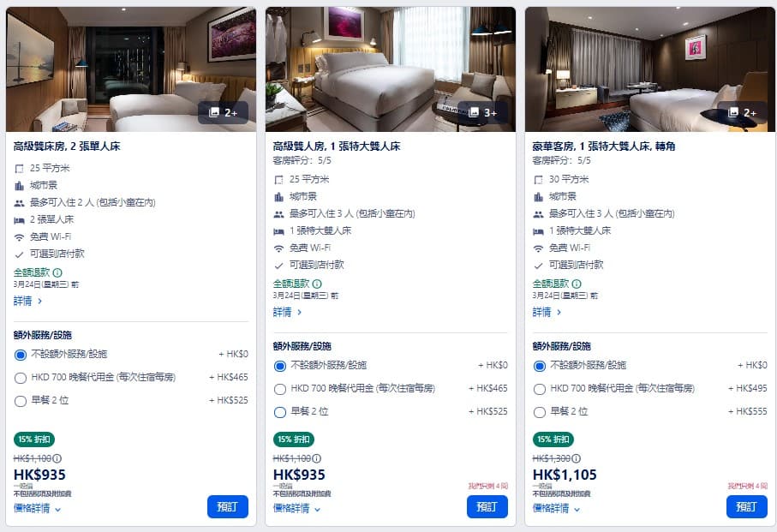The width and height of the screenshot is (777, 532).
Task: Click 預訂 button for 高級雙人房
Action: click(x=487, y=506)
